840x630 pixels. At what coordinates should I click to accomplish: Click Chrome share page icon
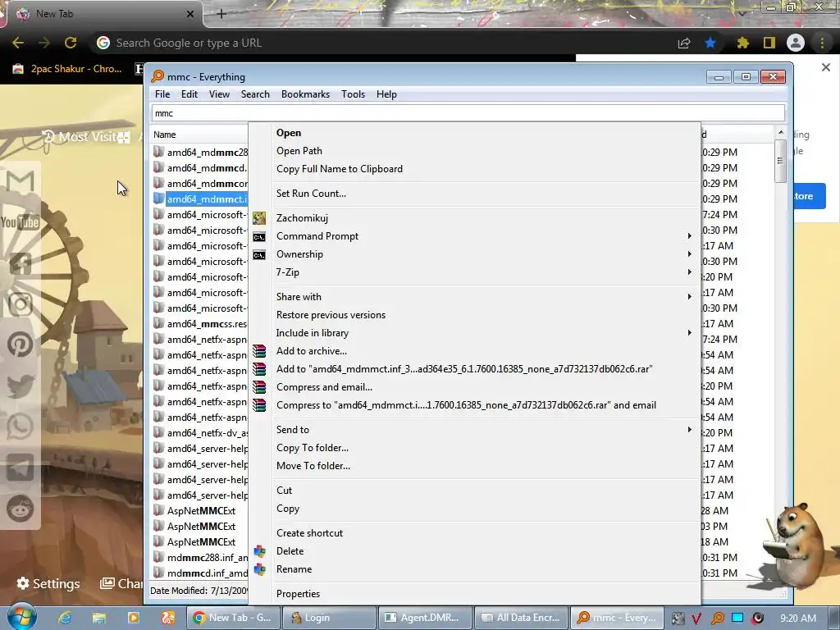pos(684,43)
